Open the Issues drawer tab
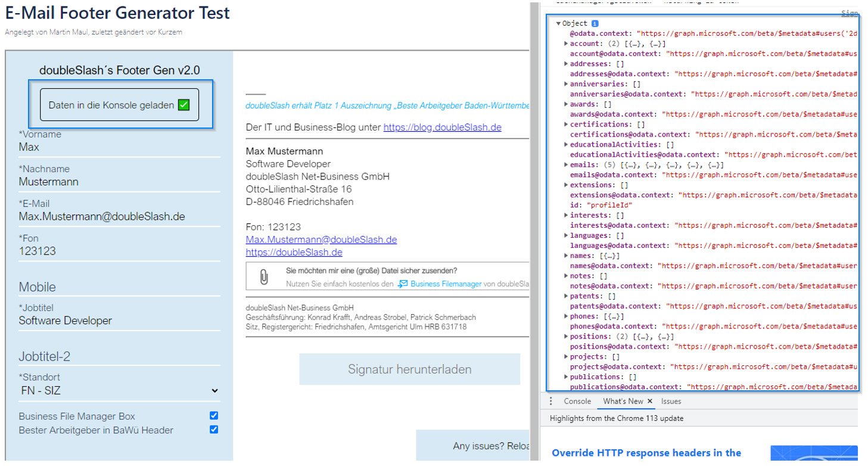Image resolution: width=868 pixels, height=466 pixels. (x=671, y=401)
